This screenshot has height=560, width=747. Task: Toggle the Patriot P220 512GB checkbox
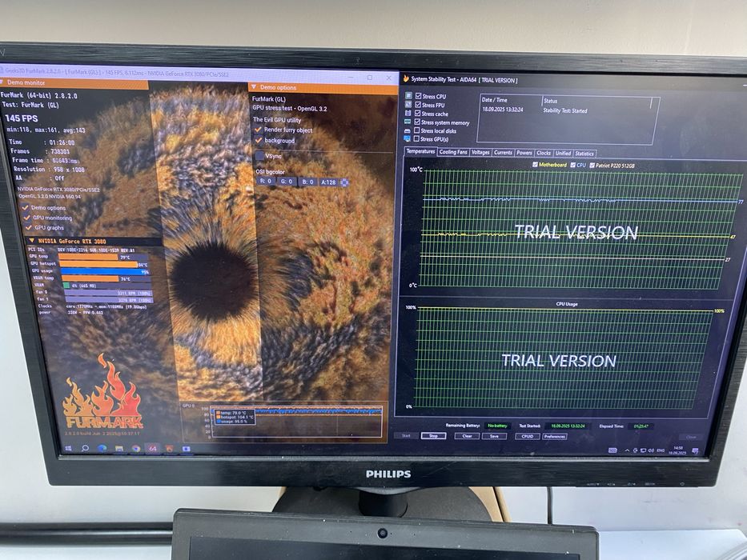tap(592, 166)
